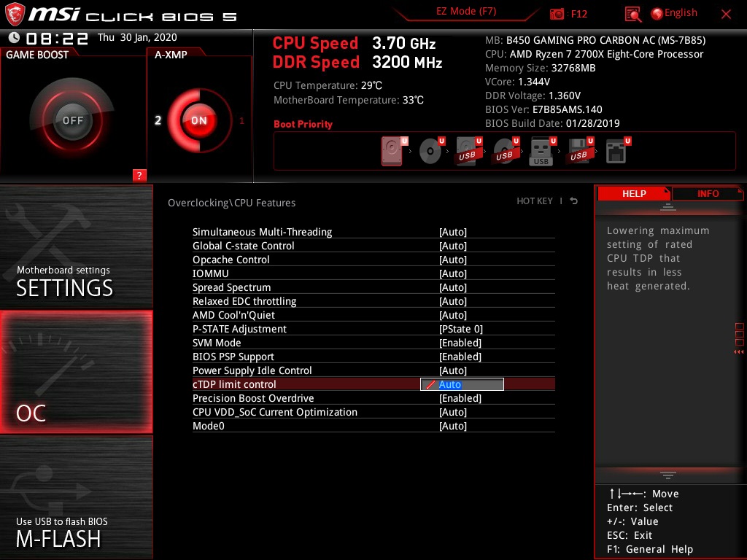The image size is (747, 560).
Task: Open the Opcache Control setting value
Action: click(452, 260)
